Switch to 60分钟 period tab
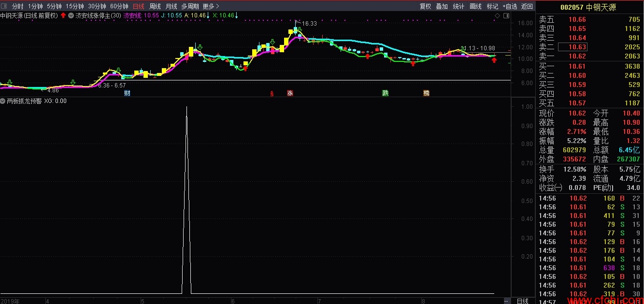Image resolution: width=644 pixels, height=304 pixels. click(x=119, y=6)
